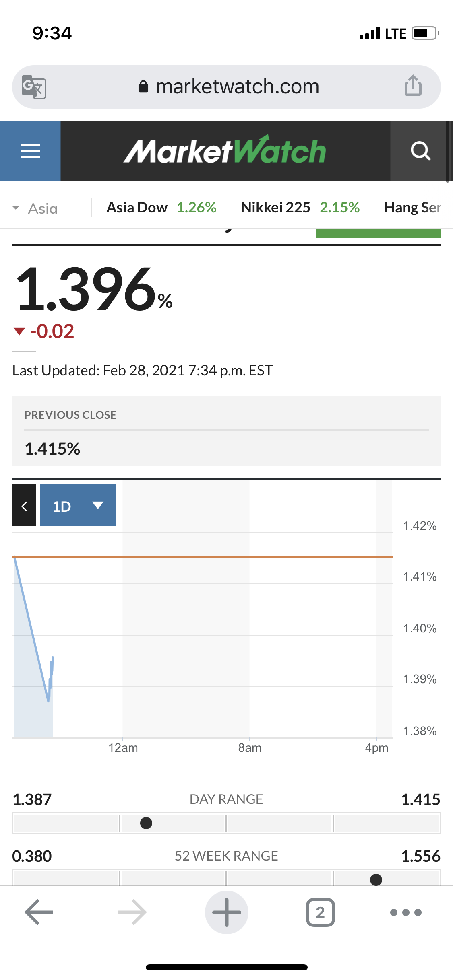Expand the Asia region dropdown
Screen dimensions: 453x980
tap(35, 208)
